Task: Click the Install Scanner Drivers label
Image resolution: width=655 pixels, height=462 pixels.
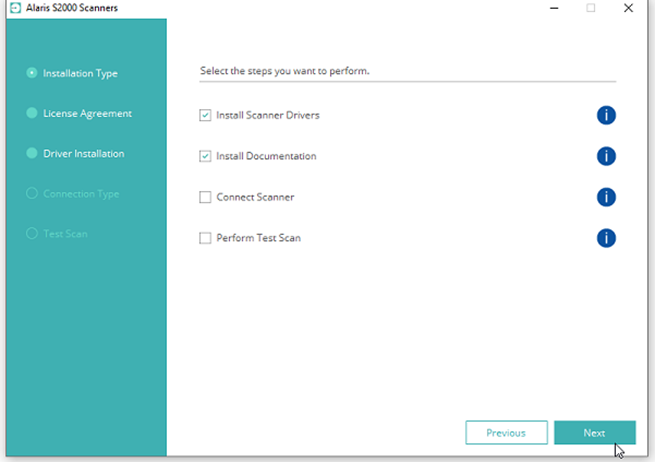Action: [268, 115]
